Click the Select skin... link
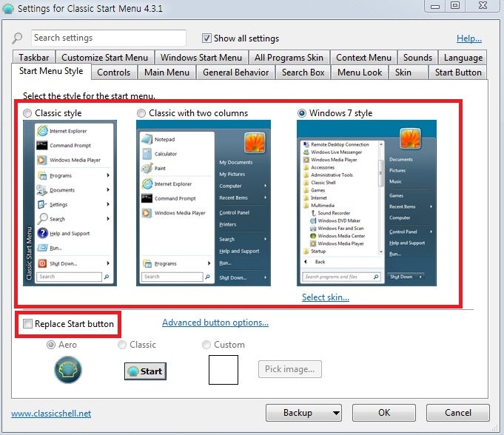The image size is (504, 435). 326,297
